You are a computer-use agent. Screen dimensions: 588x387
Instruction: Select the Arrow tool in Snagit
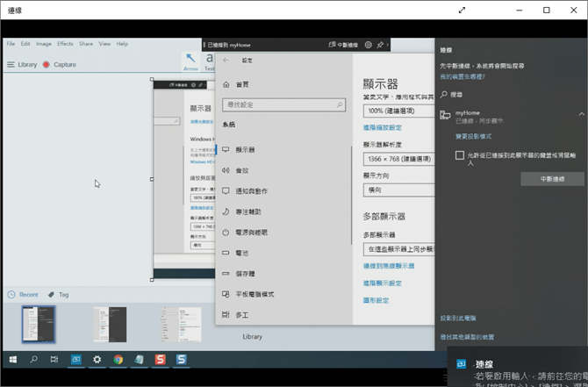pyautogui.click(x=190, y=62)
